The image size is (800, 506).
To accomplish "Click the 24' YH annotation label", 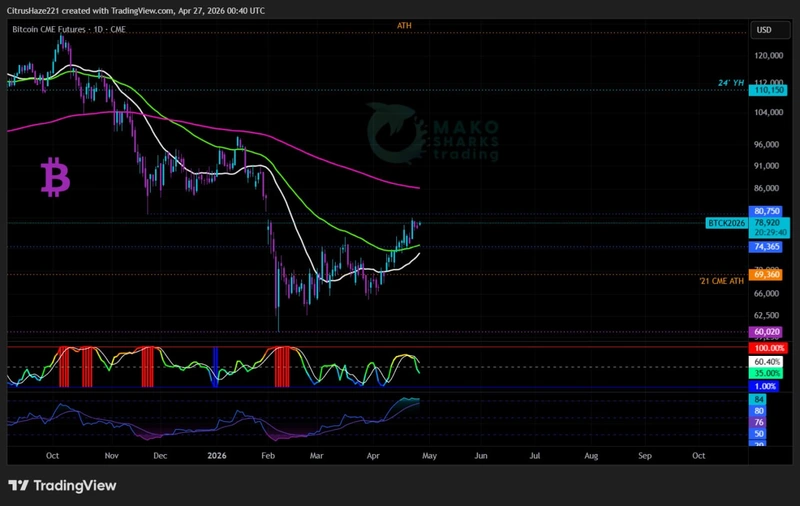I will tap(731, 82).
